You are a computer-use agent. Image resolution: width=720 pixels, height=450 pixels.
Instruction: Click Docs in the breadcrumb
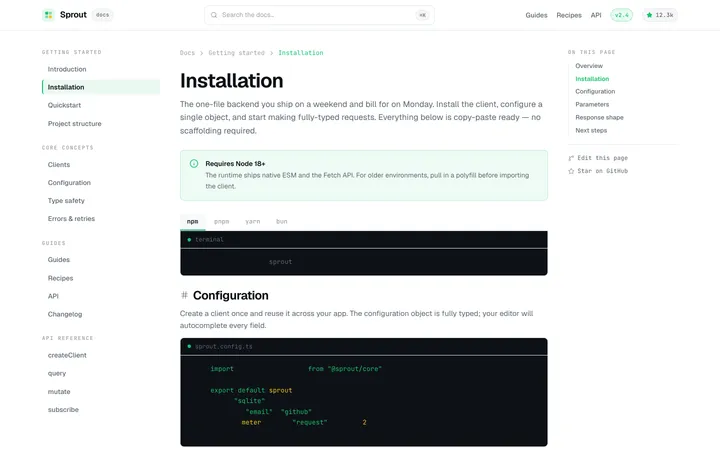click(x=187, y=53)
